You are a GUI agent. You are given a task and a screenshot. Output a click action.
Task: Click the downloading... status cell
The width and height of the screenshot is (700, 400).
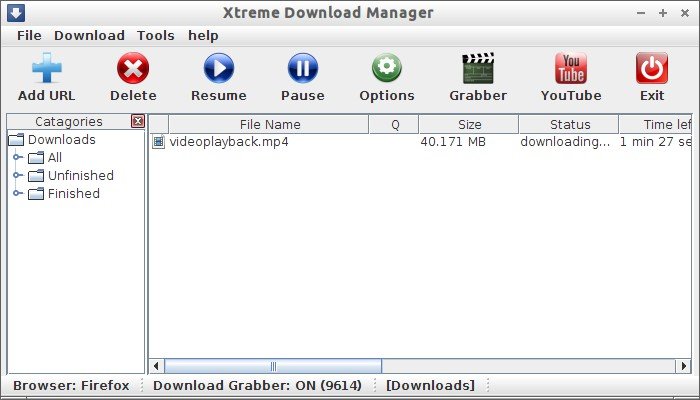pos(565,142)
